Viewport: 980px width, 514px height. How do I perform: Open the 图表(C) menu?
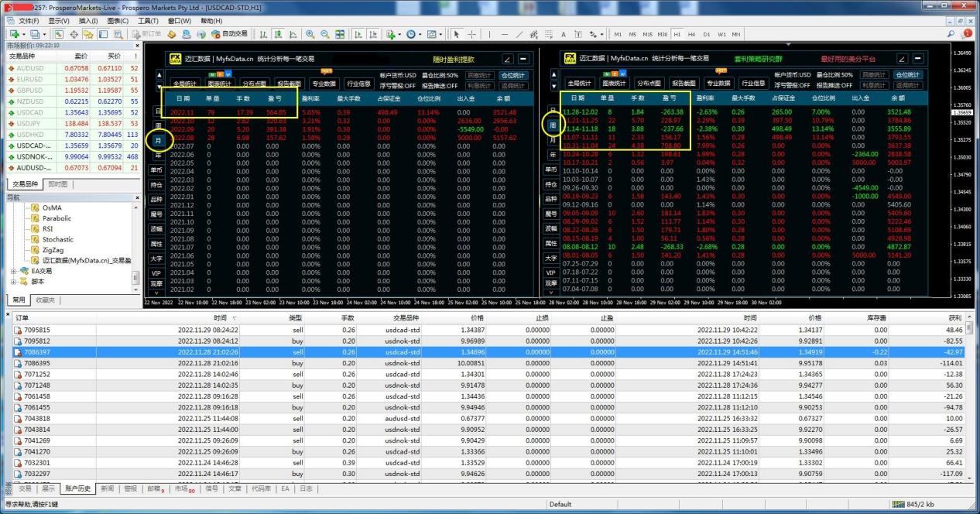pos(118,21)
